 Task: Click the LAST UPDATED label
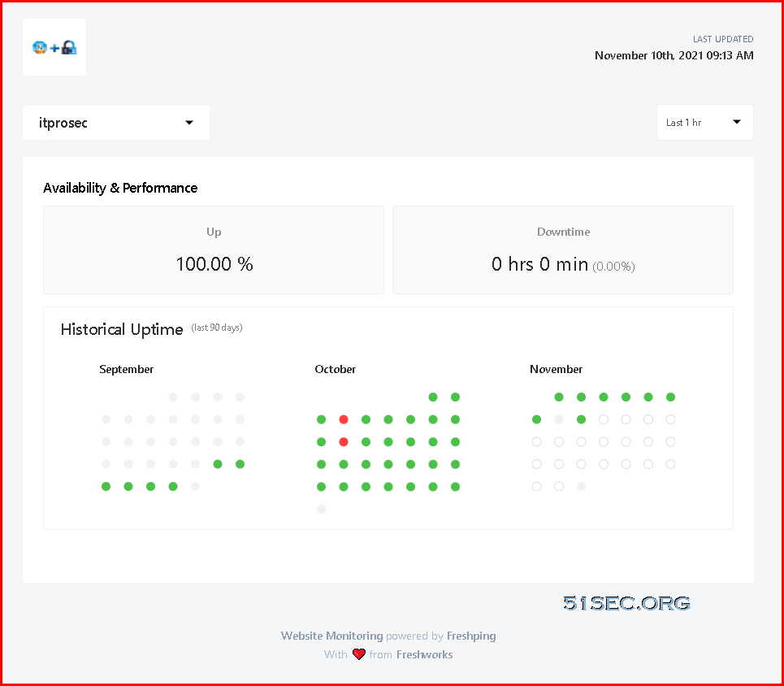(x=723, y=39)
